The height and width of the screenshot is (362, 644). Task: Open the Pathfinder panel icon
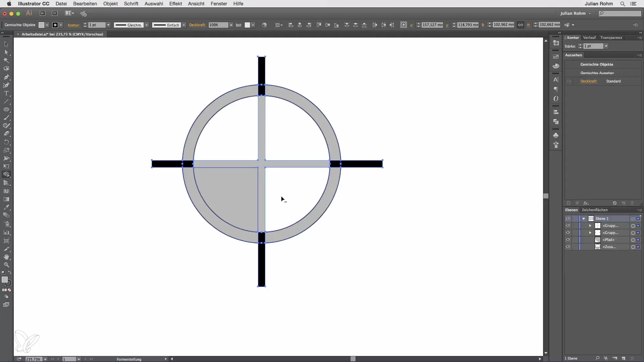tap(556, 122)
